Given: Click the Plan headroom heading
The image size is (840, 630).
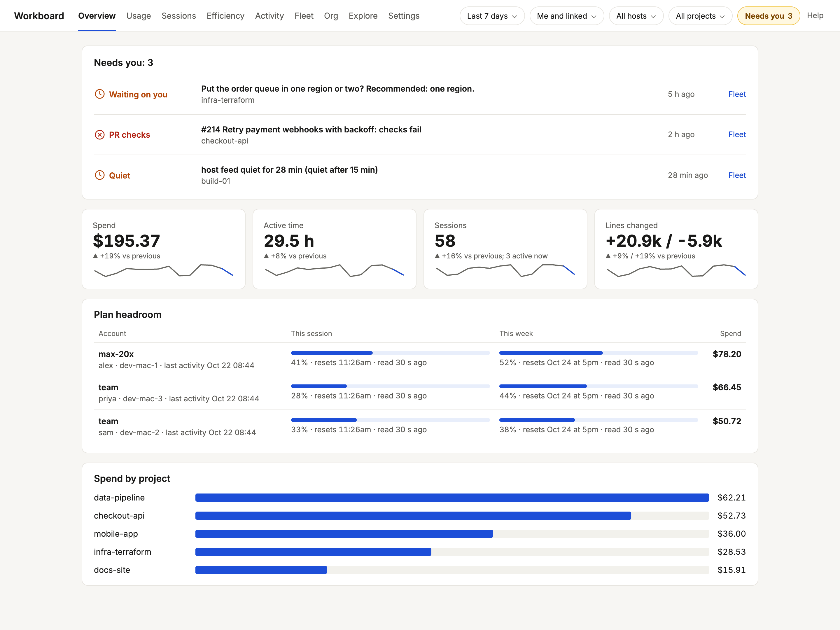Looking at the screenshot, I should pyautogui.click(x=127, y=315).
